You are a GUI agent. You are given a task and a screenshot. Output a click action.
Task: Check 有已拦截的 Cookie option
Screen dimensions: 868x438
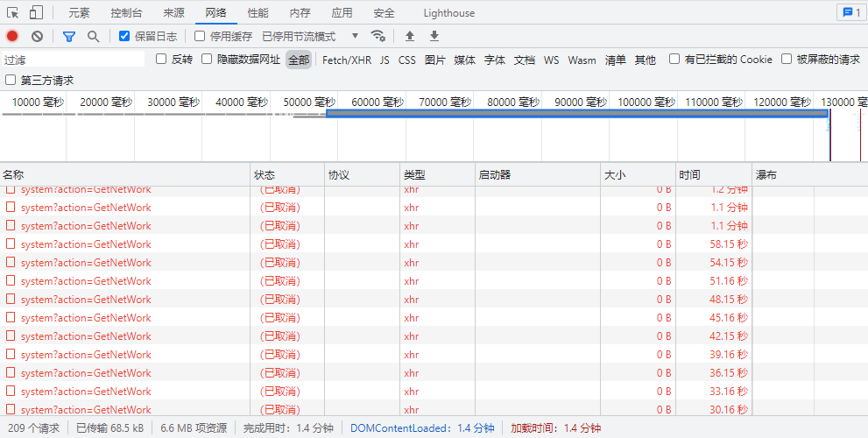[x=674, y=59]
